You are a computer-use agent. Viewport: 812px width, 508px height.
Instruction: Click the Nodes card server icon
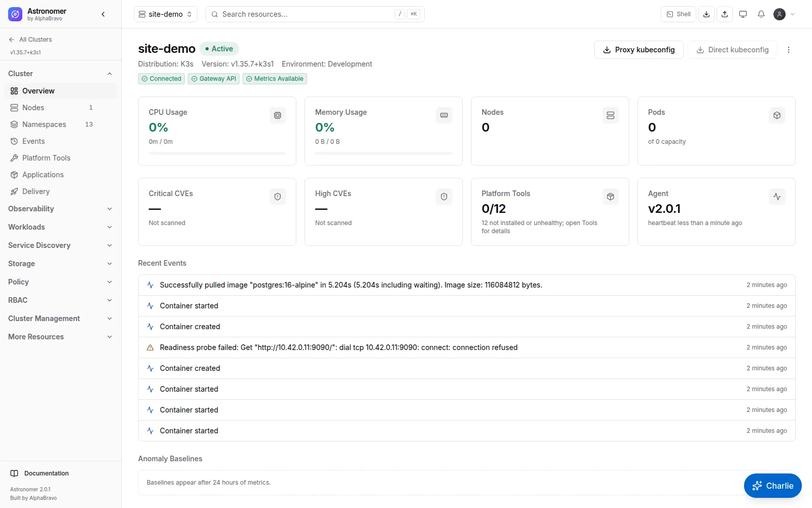coord(611,115)
